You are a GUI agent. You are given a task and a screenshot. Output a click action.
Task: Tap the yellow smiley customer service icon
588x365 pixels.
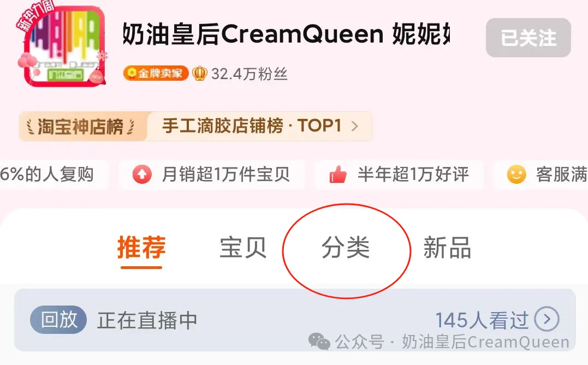[x=516, y=174]
